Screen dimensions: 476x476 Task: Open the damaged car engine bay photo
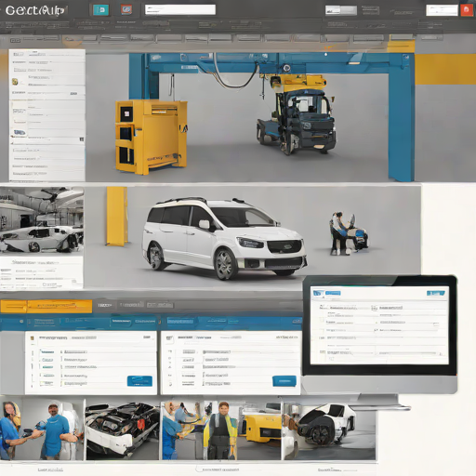pyautogui.click(x=123, y=430)
